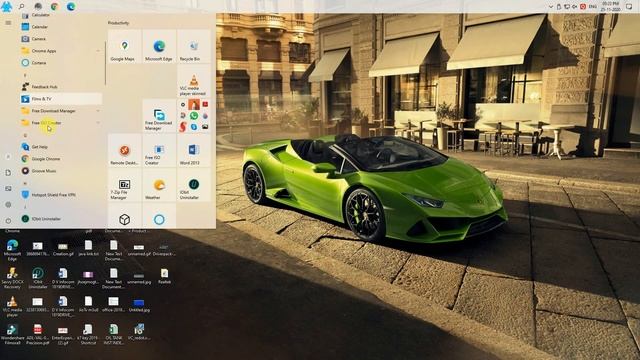Image resolution: width=640 pixels, height=360 pixels.
Task: Open the Recycle Bin tile
Action: pyautogui.click(x=194, y=47)
